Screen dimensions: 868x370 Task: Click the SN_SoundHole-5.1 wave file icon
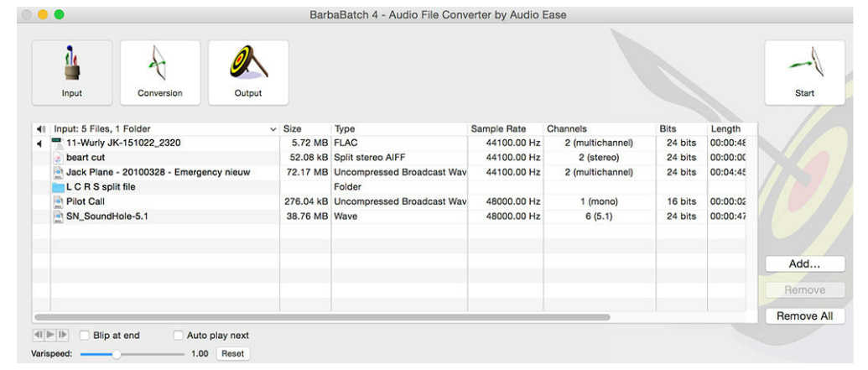coord(58,216)
